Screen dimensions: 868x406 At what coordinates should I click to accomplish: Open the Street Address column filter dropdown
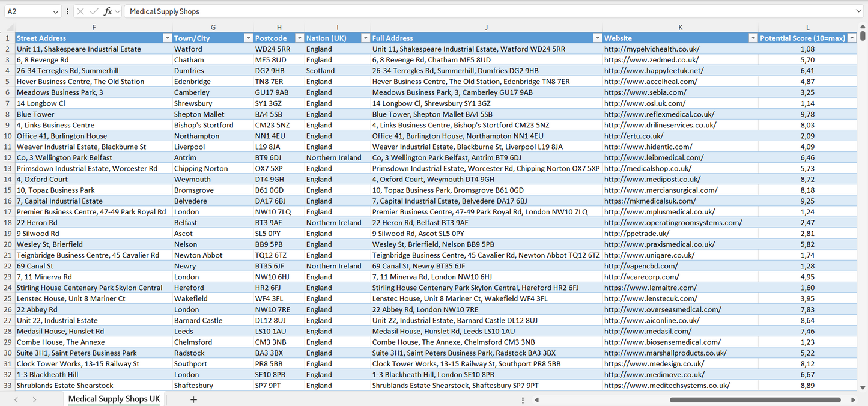pyautogui.click(x=168, y=37)
